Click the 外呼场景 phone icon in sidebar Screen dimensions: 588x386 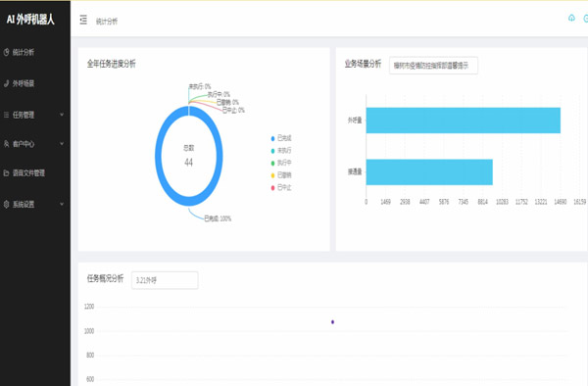tap(6, 83)
